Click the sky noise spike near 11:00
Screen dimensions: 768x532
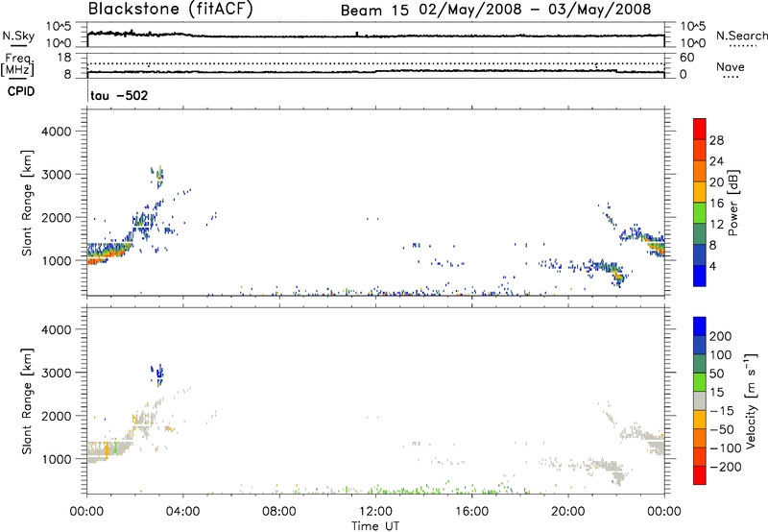357,34
